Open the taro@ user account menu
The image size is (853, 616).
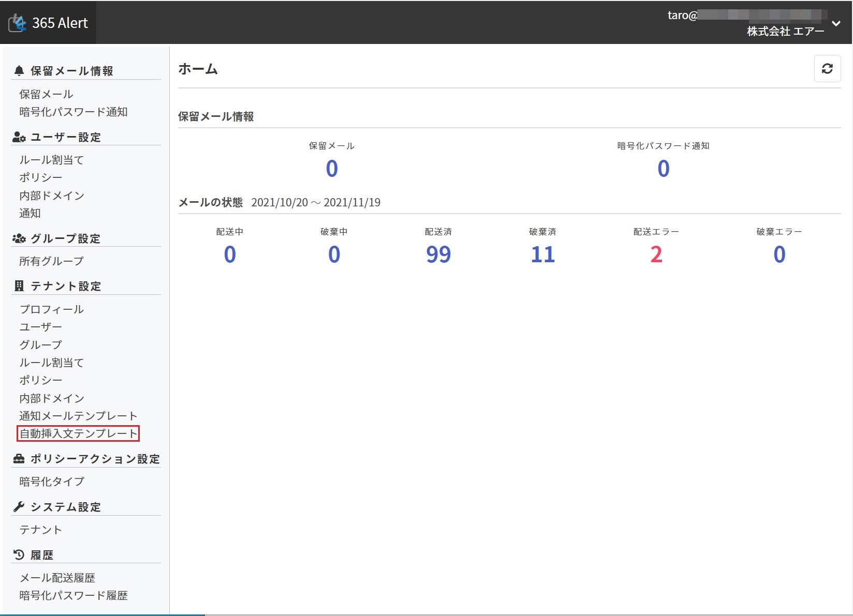click(745, 16)
